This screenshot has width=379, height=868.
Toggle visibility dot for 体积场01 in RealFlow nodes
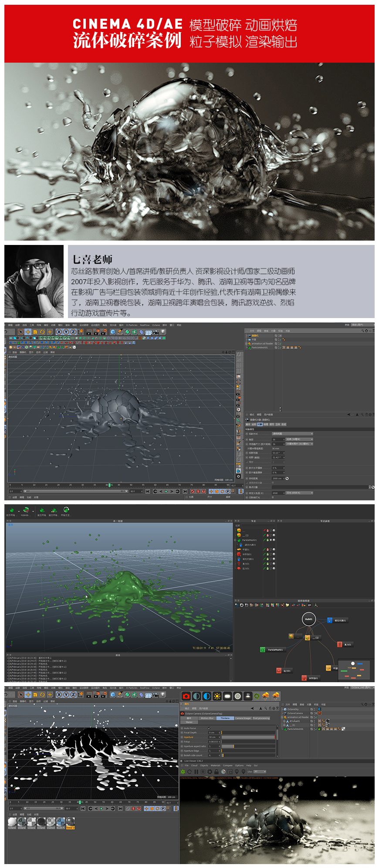click(x=274, y=554)
